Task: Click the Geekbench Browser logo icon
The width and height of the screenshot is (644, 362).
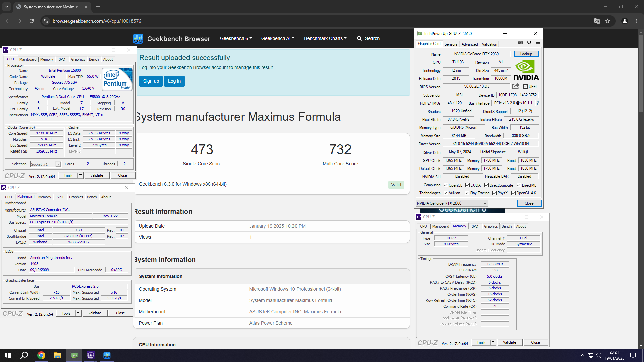Action: 138,39
